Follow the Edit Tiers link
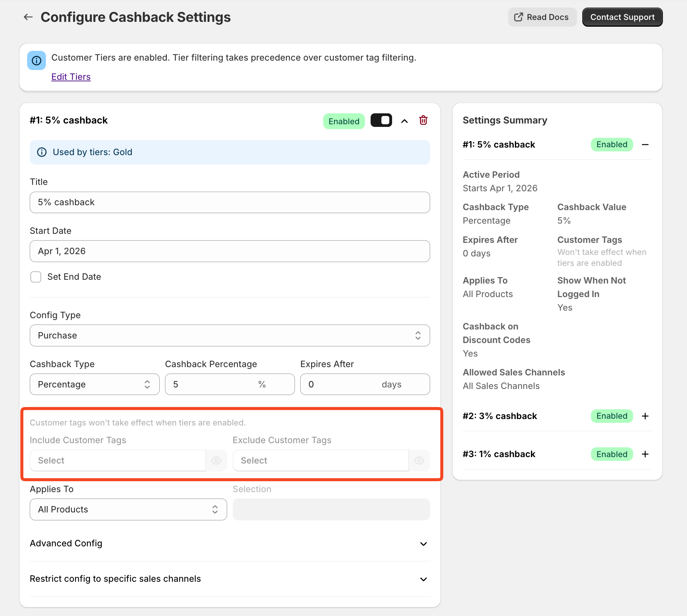The width and height of the screenshot is (687, 616). (71, 77)
